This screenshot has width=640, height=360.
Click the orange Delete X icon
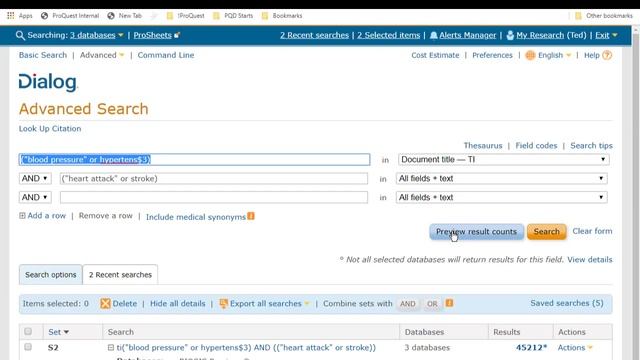(105, 303)
